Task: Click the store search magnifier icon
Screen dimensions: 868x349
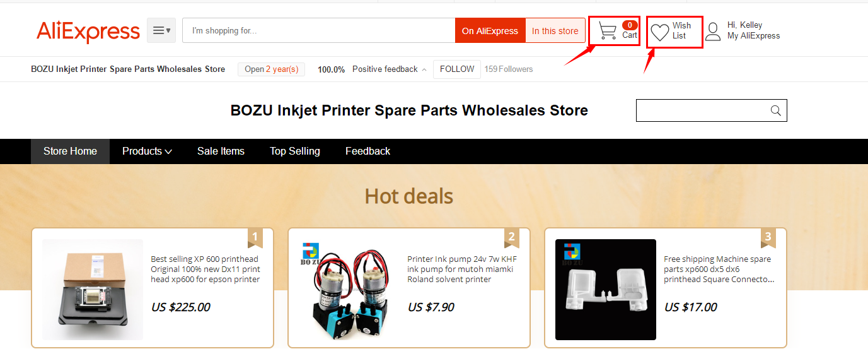Action: point(776,110)
